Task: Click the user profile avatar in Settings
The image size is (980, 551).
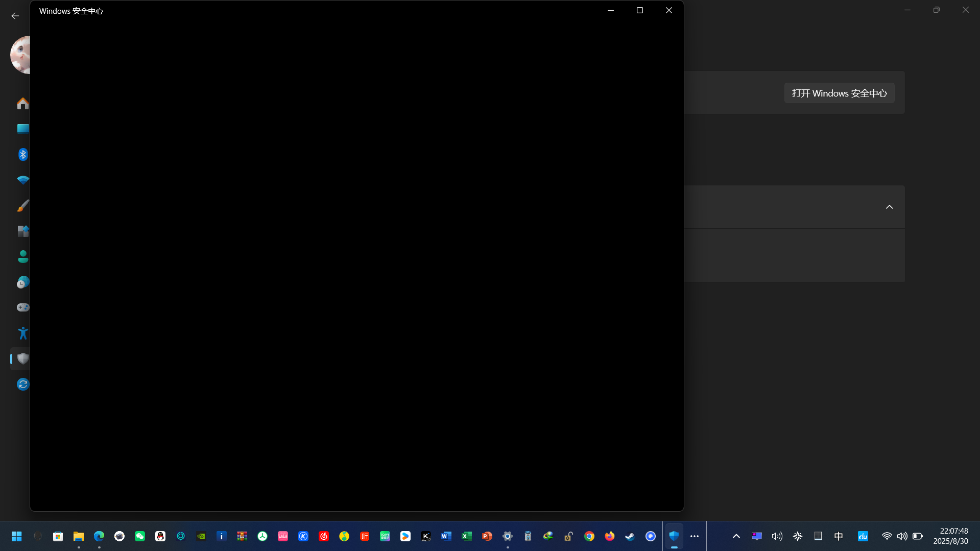Action: pyautogui.click(x=20, y=55)
